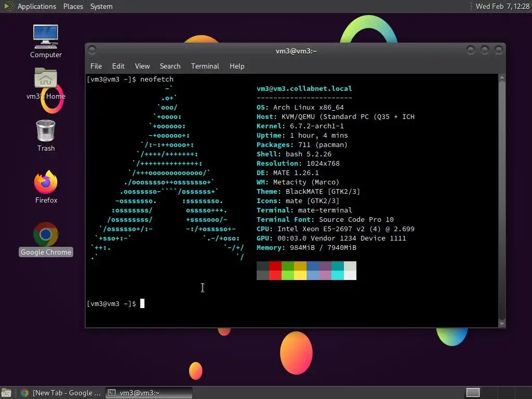Image resolution: width=532 pixels, height=399 pixels.
Task: Click the MATE logo in the top panel
Action: click(8, 6)
